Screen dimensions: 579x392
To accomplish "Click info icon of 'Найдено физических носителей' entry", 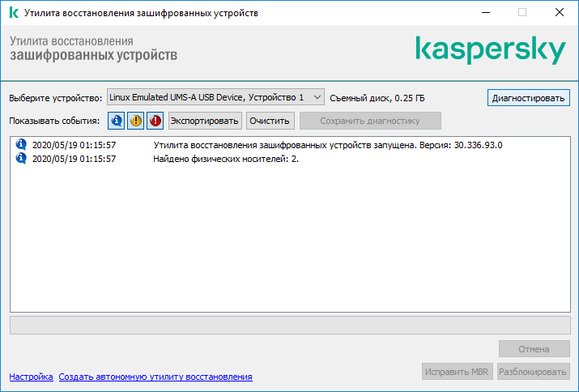I will coord(21,159).
